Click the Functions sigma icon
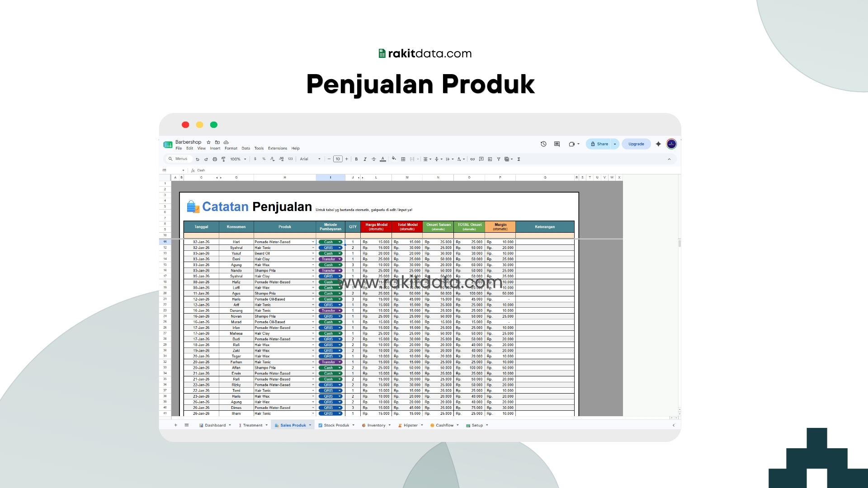The image size is (868, 488). (519, 159)
